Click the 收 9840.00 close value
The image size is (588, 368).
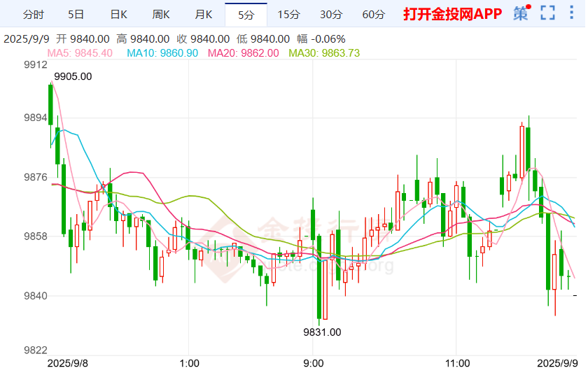(203, 39)
